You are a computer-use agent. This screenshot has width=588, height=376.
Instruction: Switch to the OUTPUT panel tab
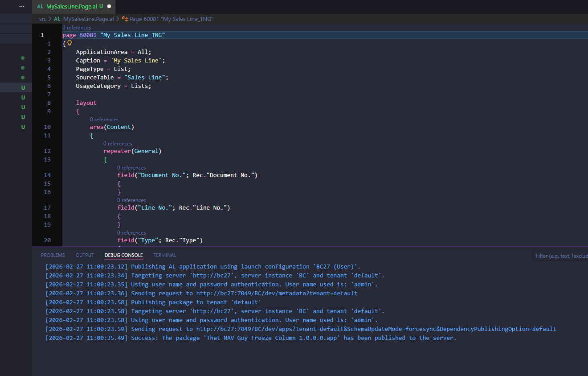pyautogui.click(x=85, y=255)
